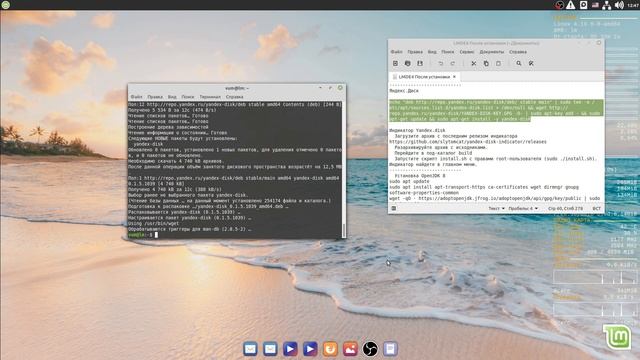Open network connections from the tray icon
The image size is (640, 360).
point(607,5)
